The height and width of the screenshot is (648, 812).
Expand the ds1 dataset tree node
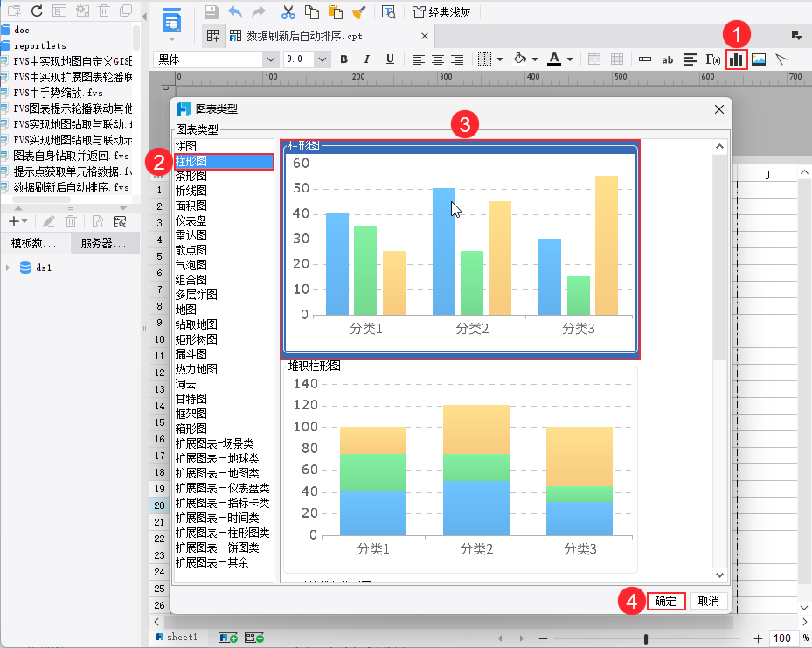tap(8, 268)
